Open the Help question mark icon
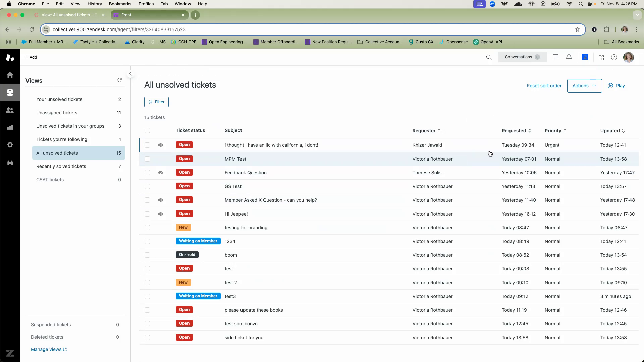Viewport: 644px width, 362px height. coord(614,57)
